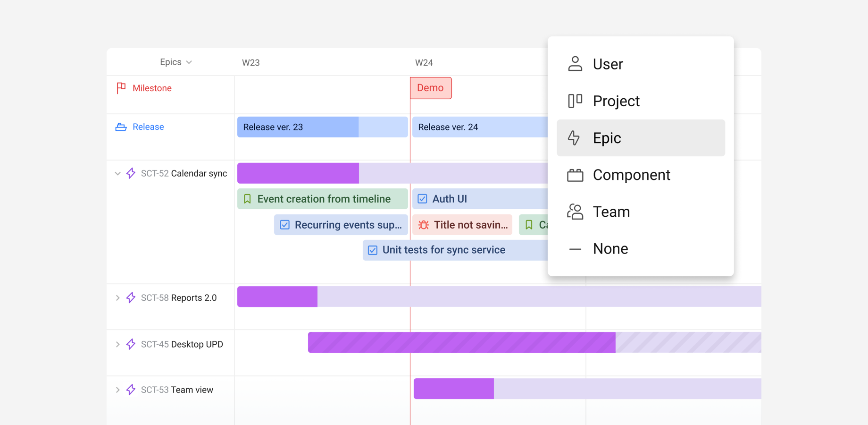Expand the SCT-58 Reports 2.0 epic
This screenshot has width=868, height=425.
tap(117, 297)
